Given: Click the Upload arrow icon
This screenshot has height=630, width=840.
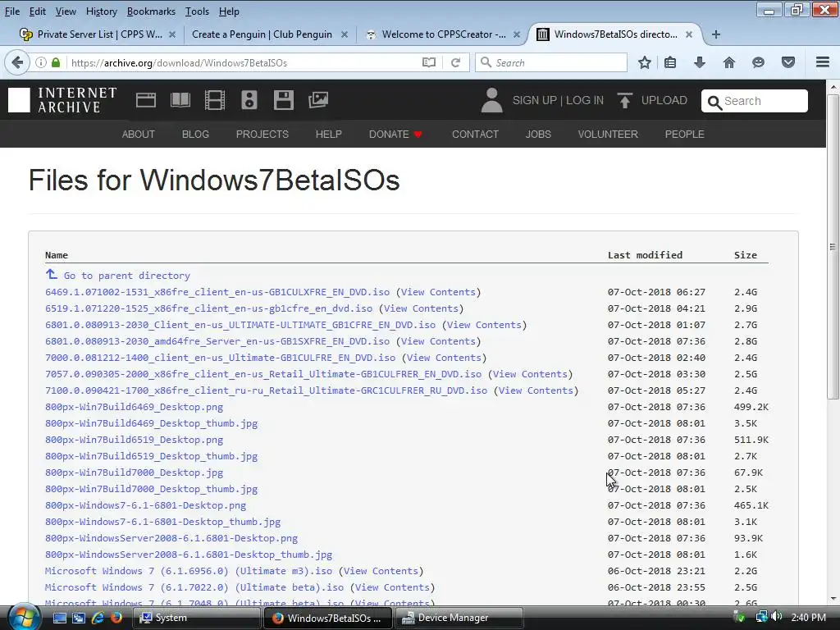Looking at the screenshot, I should 624,100.
